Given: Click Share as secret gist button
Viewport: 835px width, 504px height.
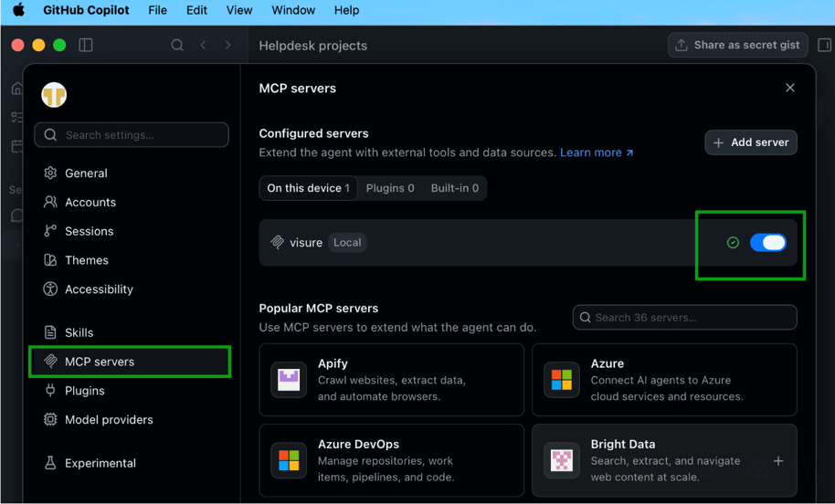Looking at the screenshot, I should click(x=737, y=46).
